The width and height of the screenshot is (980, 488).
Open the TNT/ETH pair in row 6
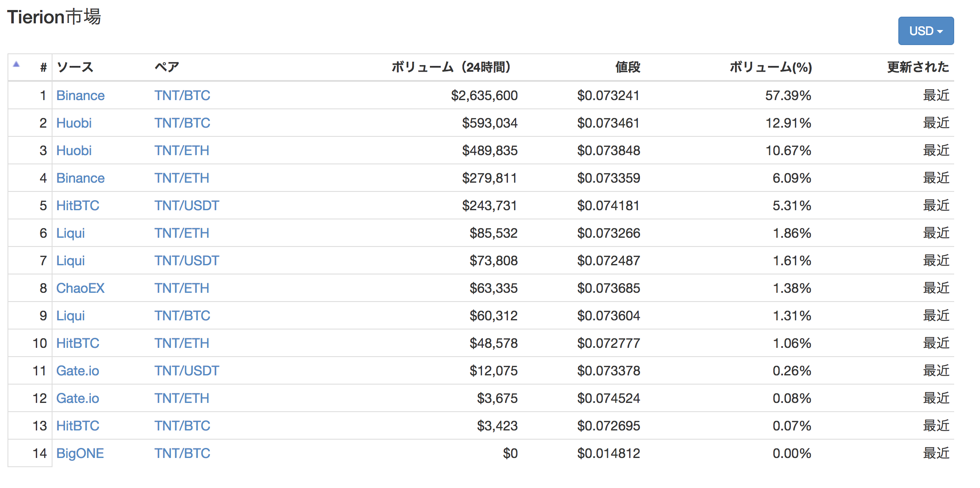[x=182, y=233]
